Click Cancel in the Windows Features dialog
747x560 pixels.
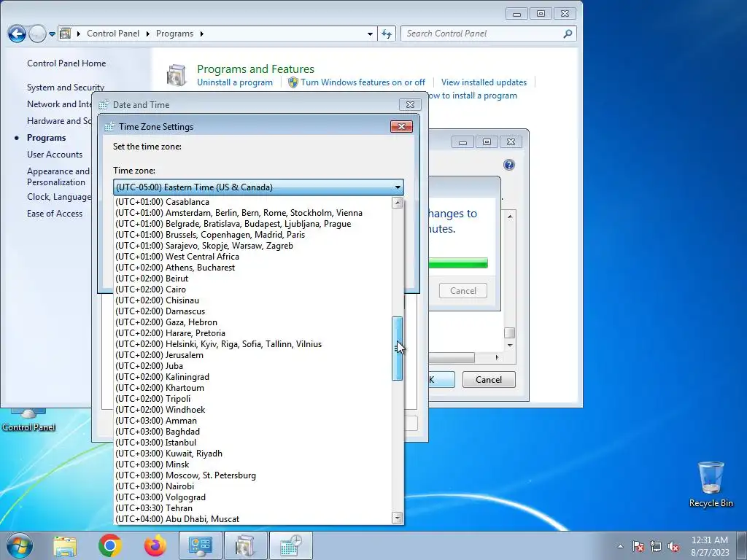(x=488, y=379)
